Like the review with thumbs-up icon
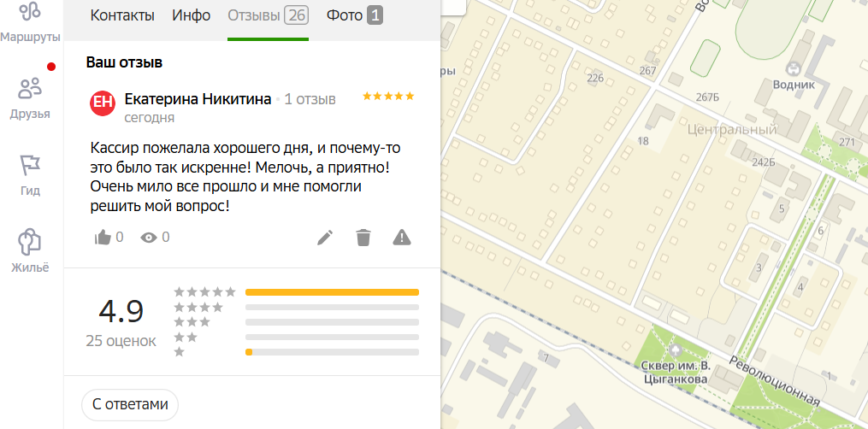This screenshot has width=868, height=429. pos(103,238)
